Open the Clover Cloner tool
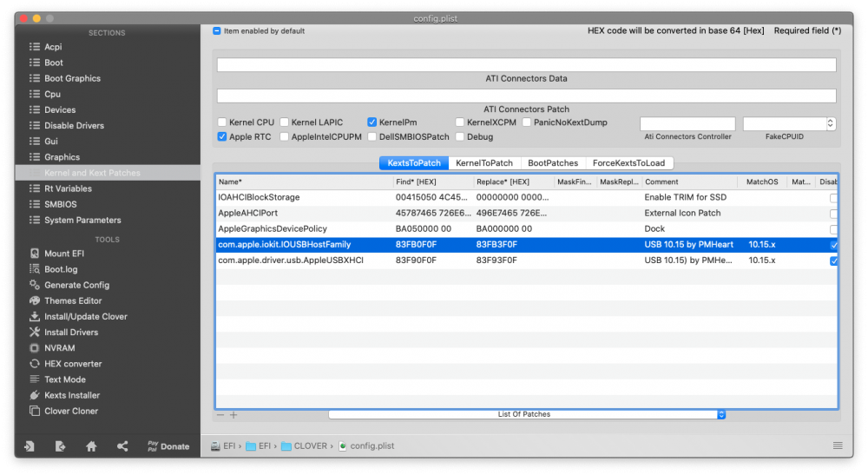Image resolution: width=868 pixels, height=475 pixels. pos(71,411)
